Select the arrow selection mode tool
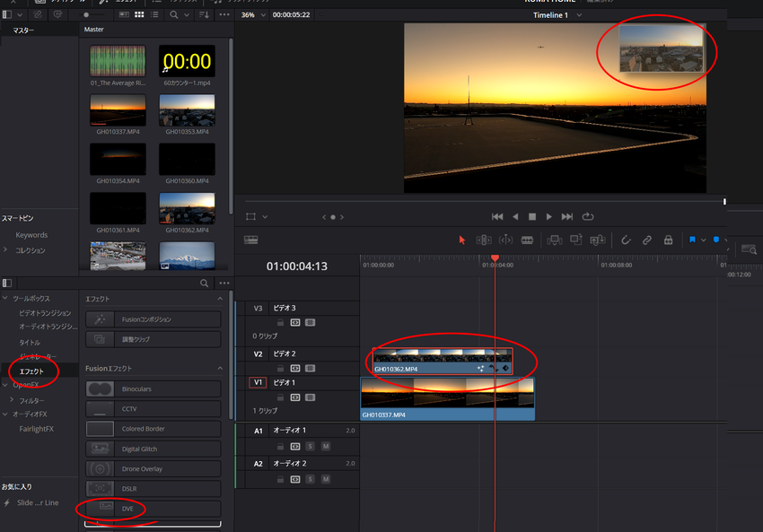 point(461,240)
